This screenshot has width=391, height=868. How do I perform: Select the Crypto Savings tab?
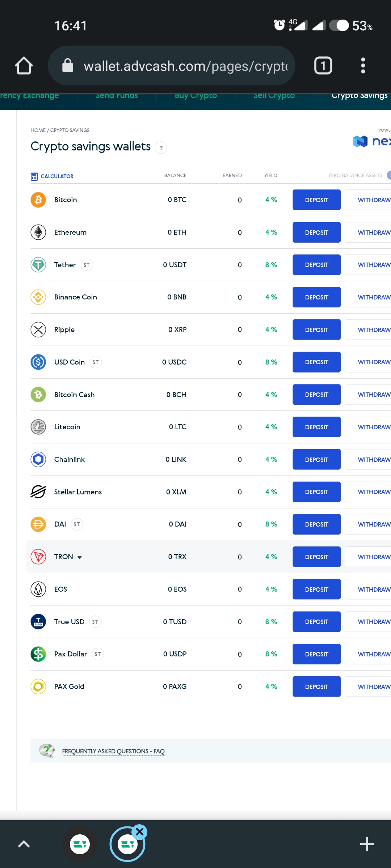point(360,96)
